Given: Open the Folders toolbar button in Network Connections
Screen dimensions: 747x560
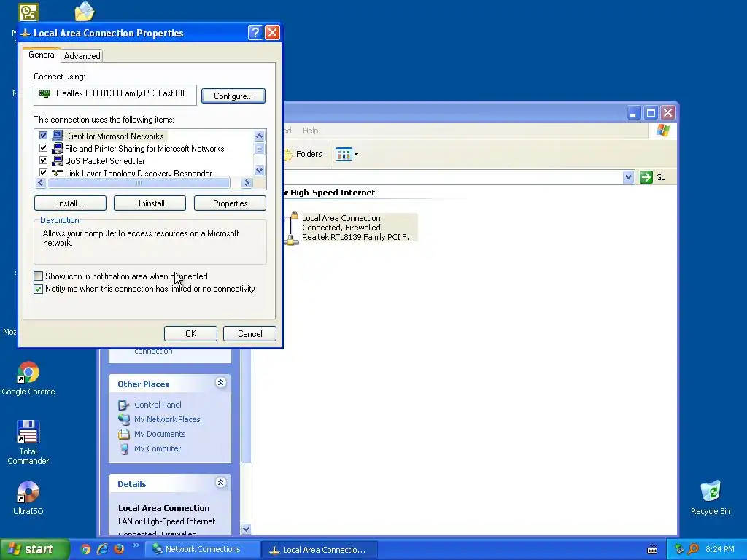Looking at the screenshot, I should (303, 154).
